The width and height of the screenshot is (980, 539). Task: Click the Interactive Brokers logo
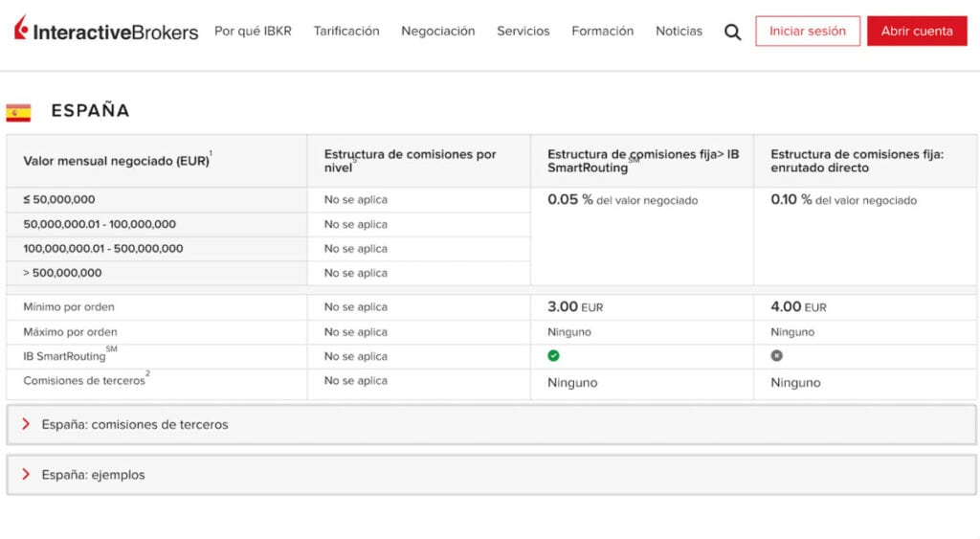[106, 29]
